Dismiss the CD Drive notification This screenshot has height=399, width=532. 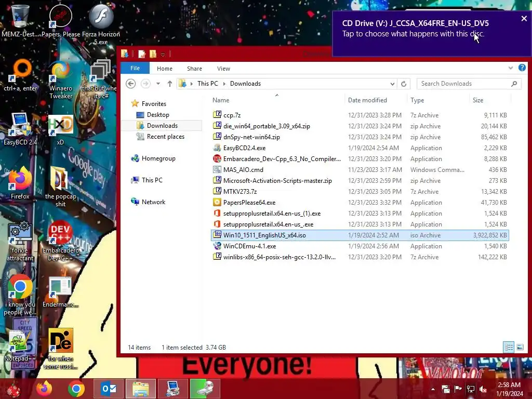tap(524, 19)
